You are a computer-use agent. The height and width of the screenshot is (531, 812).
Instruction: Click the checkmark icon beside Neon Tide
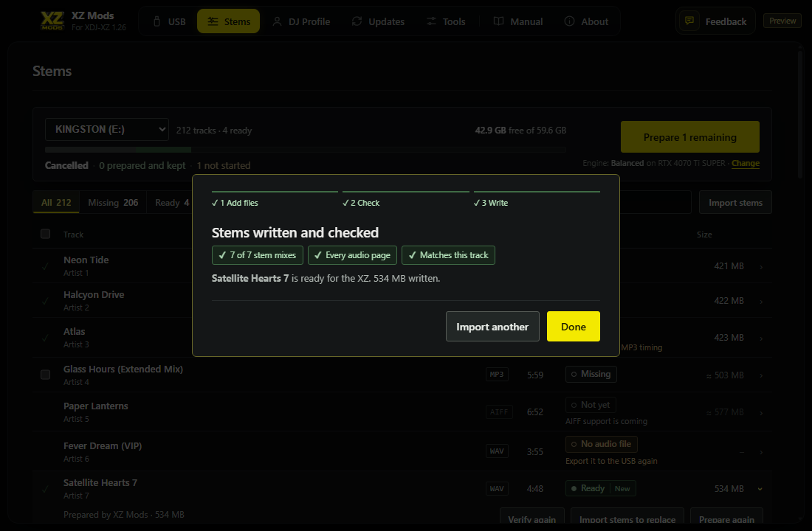[x=46, y=266]
